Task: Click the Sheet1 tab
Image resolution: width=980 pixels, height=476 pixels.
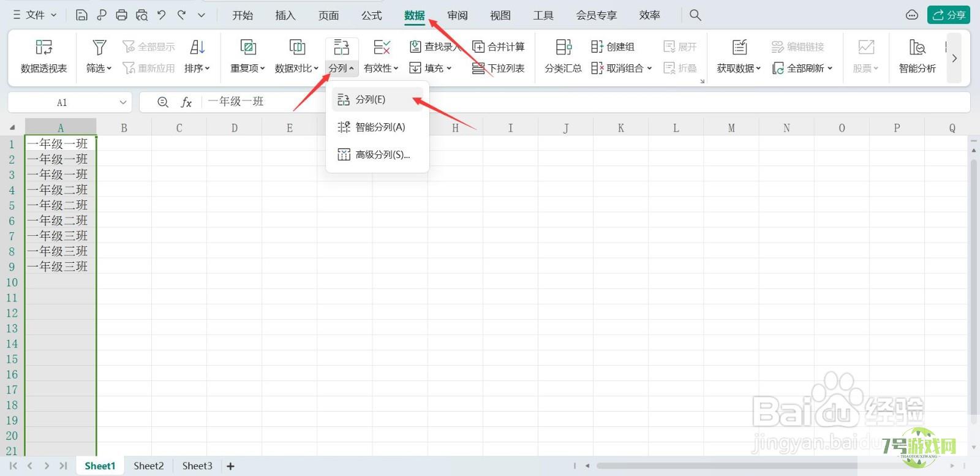Action: (x=100, y=466)
